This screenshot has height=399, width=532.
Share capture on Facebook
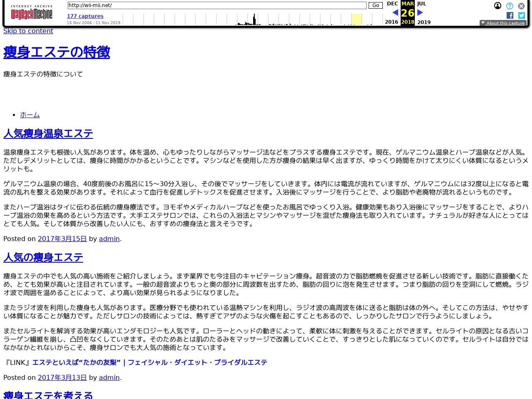(510, 15)
